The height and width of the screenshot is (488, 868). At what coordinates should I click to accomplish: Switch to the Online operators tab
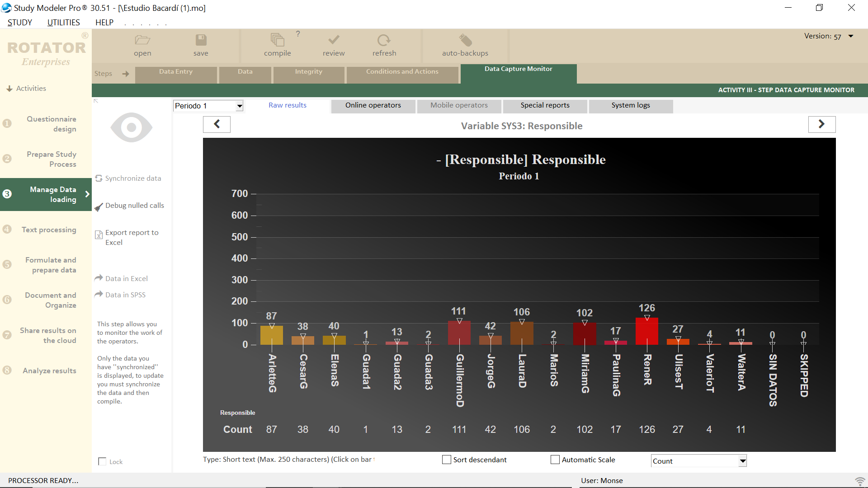pos(373,105)
